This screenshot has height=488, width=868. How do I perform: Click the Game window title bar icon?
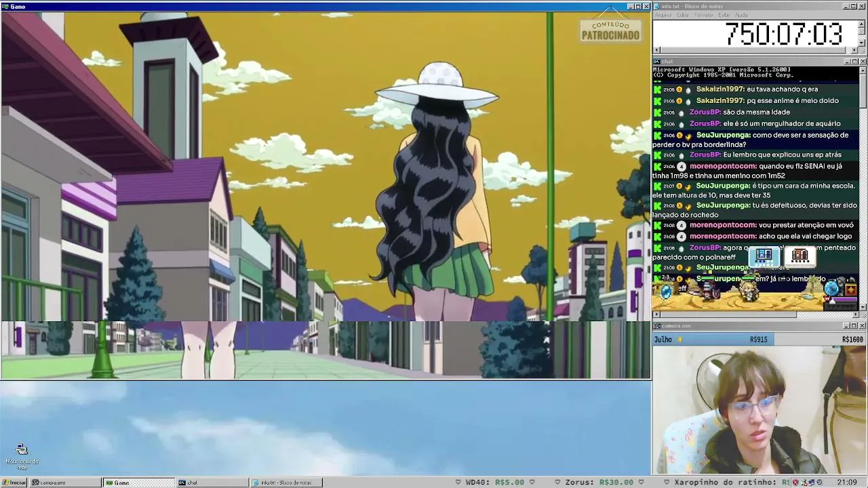[x=5, y=7]
